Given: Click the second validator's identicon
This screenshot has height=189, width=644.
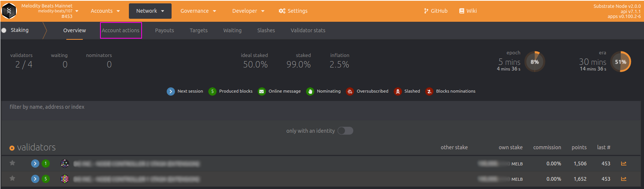Looking at the screenshot, I should [x=65, y=179].
